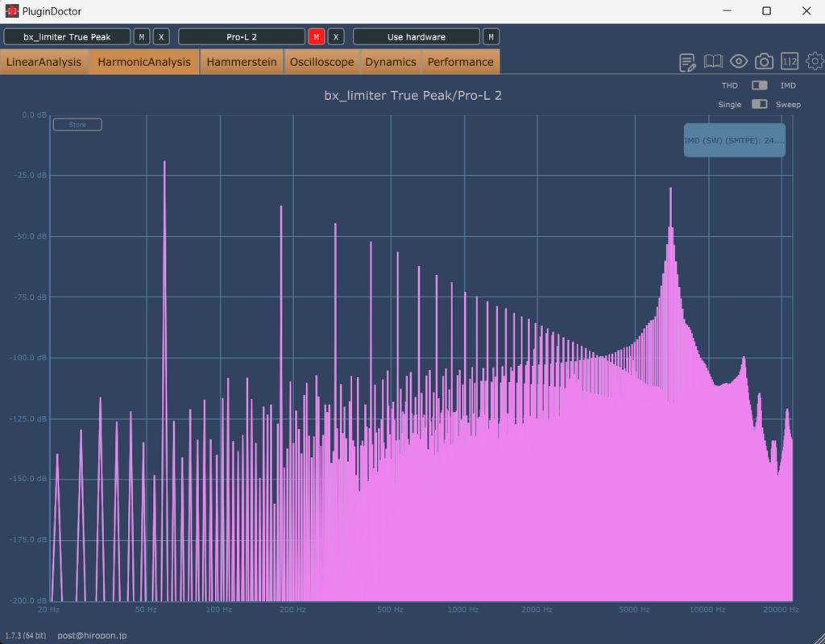Click the post@hiropon.jp email text
The height and width of the screenshot is (644, 825).
(92, 636)
